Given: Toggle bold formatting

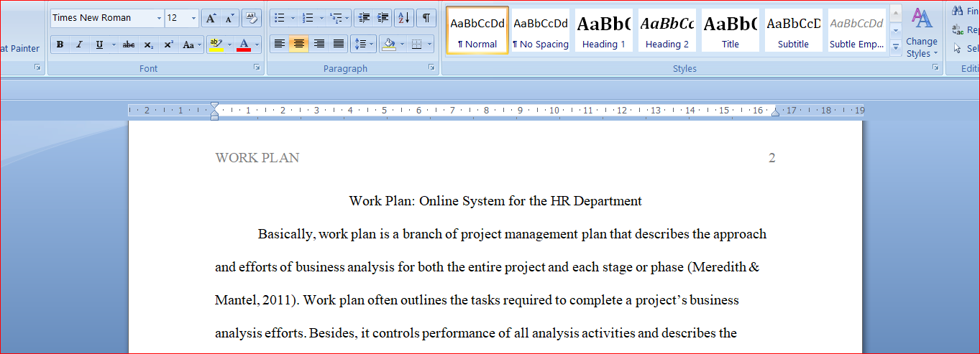Looking at the screenshot, I should coord(60,45).
